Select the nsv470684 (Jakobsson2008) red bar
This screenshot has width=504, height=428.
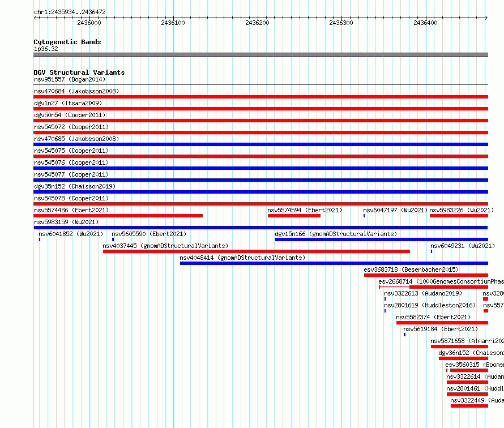[x=260, y=97]
